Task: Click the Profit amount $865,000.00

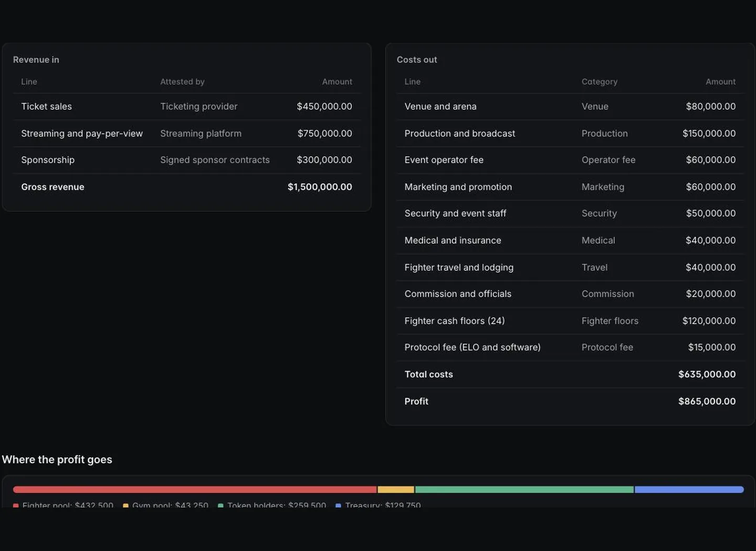Action: click(707, 401)
